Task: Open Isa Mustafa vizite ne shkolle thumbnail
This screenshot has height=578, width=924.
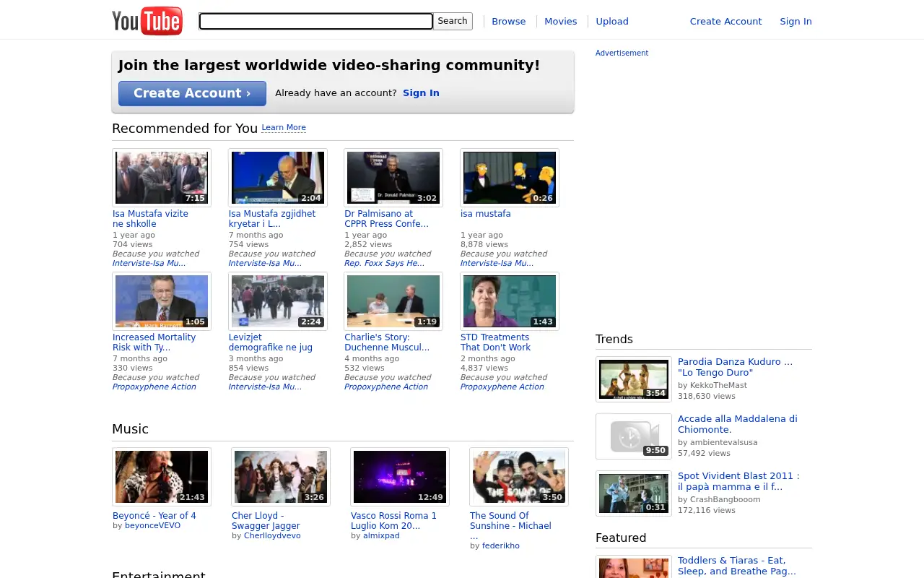Action: click(x=162, y=178)
